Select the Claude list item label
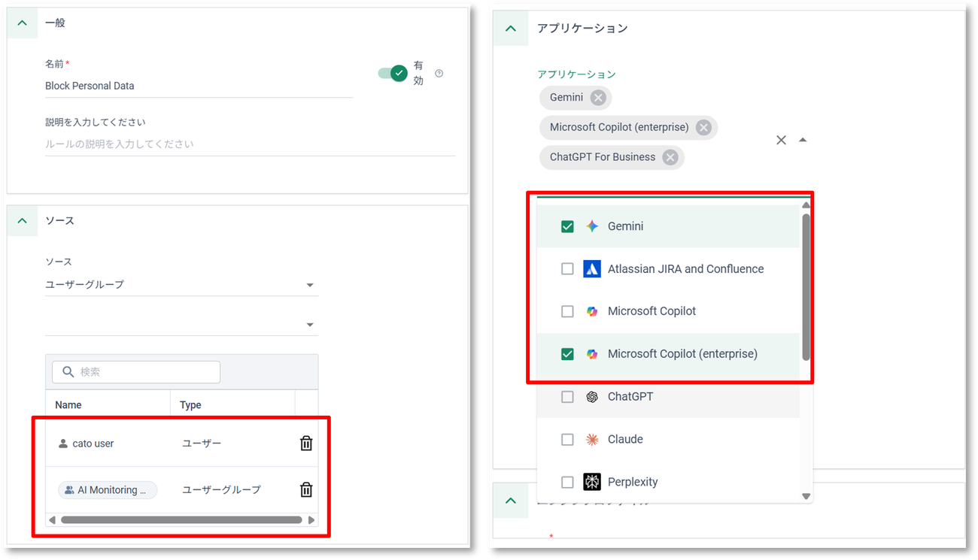Screen dimensions: 978x560 (625, 440)
